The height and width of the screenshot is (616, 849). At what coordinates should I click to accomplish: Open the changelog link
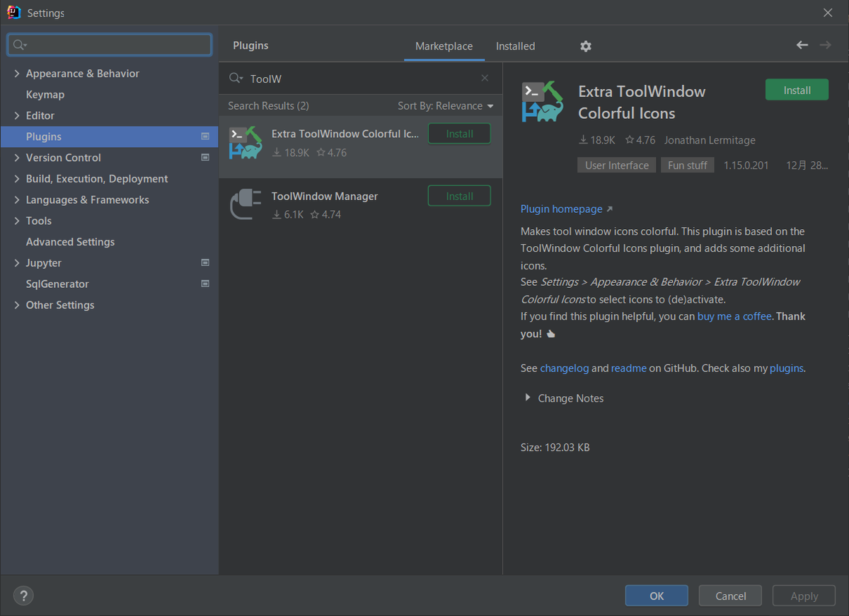click(x=565, y=368)
